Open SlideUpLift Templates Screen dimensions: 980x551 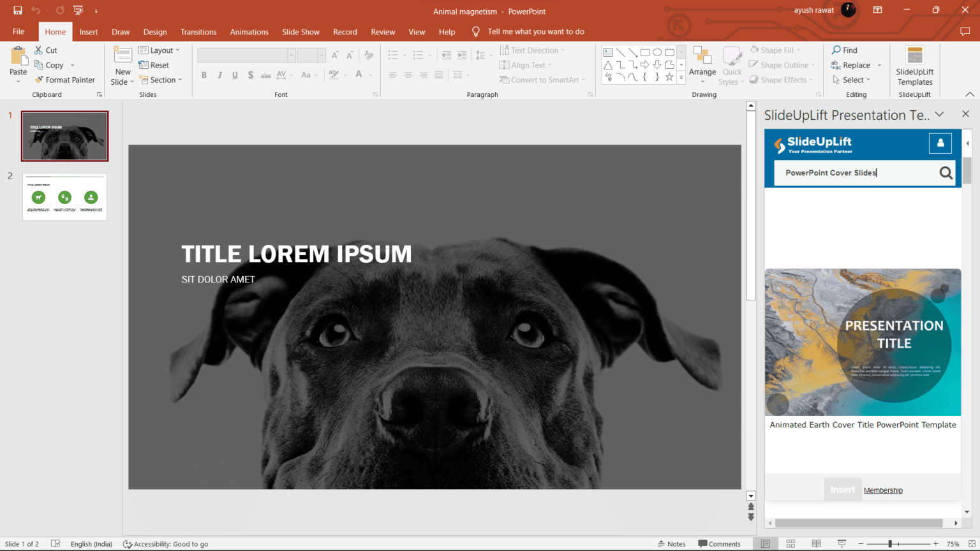[x=914, y=66]
